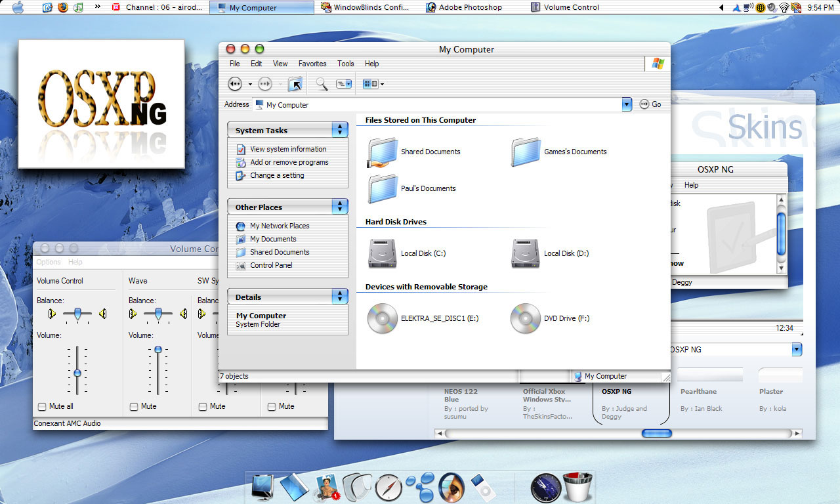Open the Help menu in My Computer

372,64
